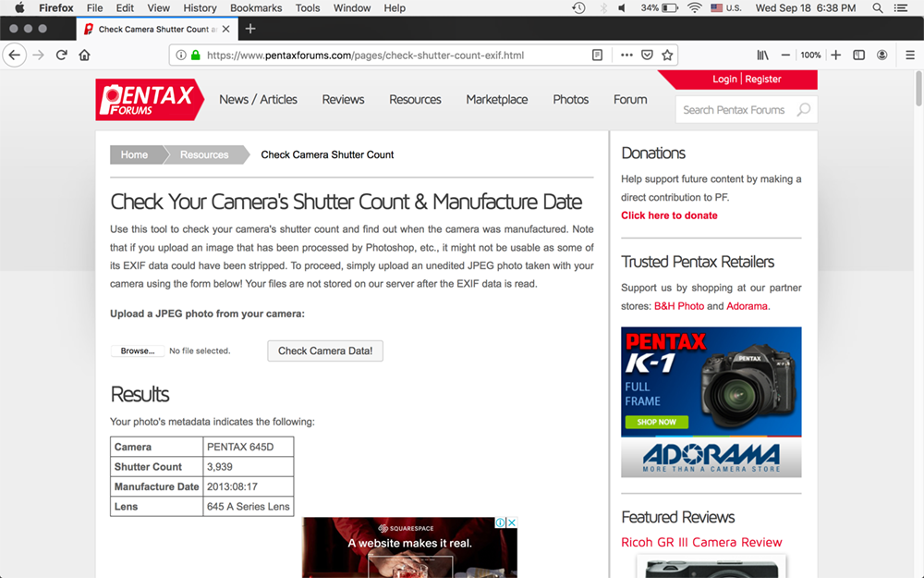Save page to Pocket icon

coord(647,55)
